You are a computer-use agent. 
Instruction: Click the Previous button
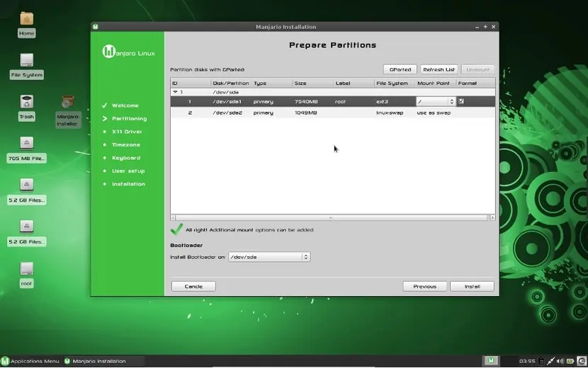(425, 287)
